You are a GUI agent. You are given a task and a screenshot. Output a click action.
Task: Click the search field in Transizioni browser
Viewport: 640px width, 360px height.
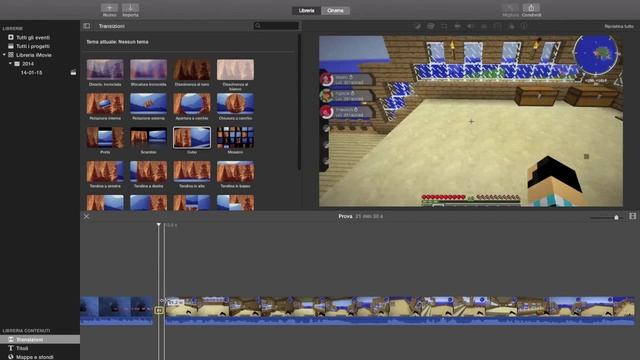pos(276,26)
